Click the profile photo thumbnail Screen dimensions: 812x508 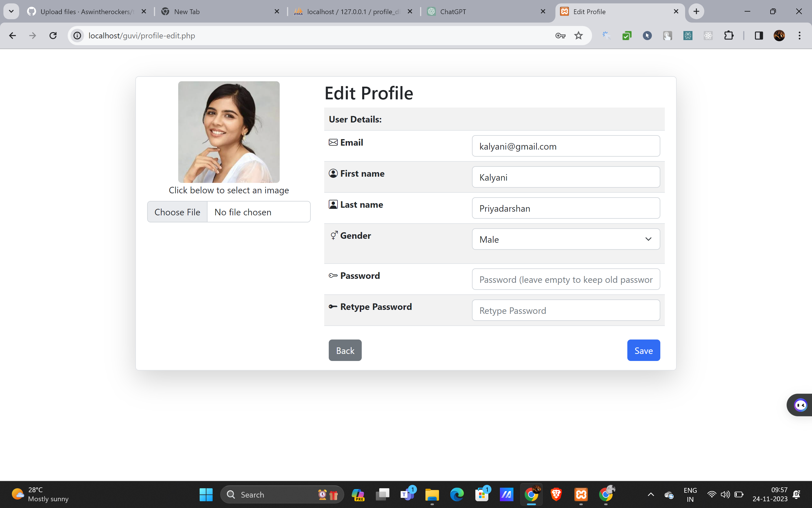229,132
